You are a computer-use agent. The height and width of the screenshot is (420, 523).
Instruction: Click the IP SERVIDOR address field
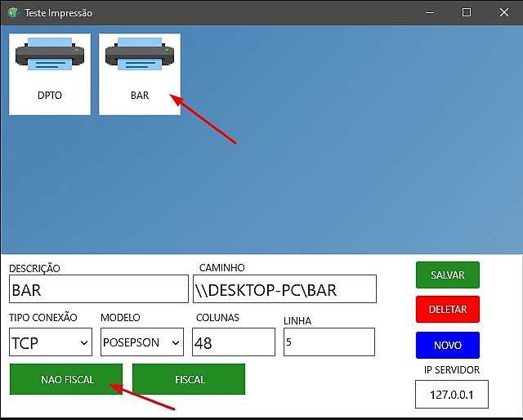pyautogui.click(x=451, y=396)
